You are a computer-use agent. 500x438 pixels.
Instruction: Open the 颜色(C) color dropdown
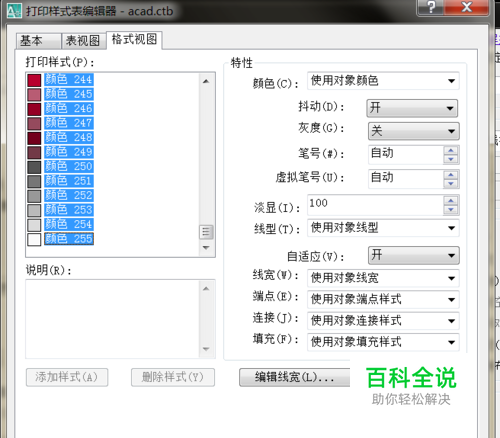383,81
